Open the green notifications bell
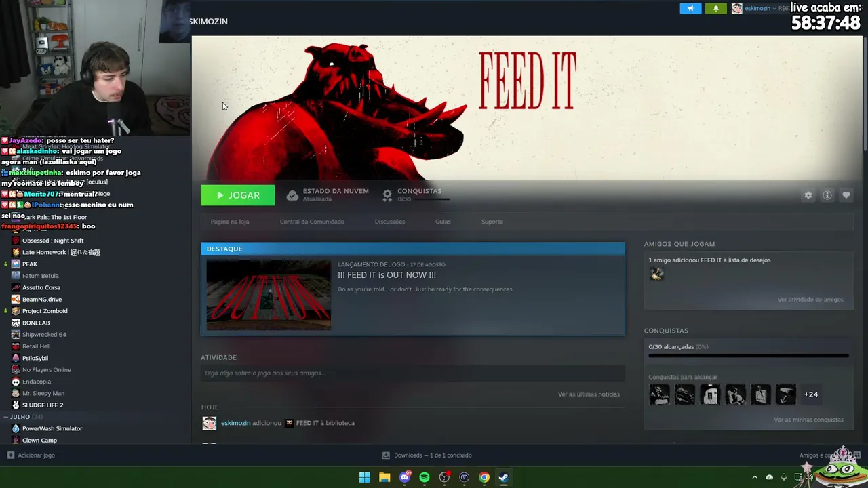The height and width of the screenshot is (488, 868). (x=715, y=9)
